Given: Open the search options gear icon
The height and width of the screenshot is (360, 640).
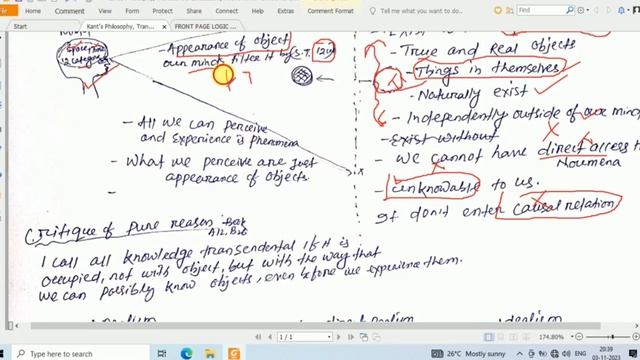Looking at the screenshot, I should click(x=581, y=11).
